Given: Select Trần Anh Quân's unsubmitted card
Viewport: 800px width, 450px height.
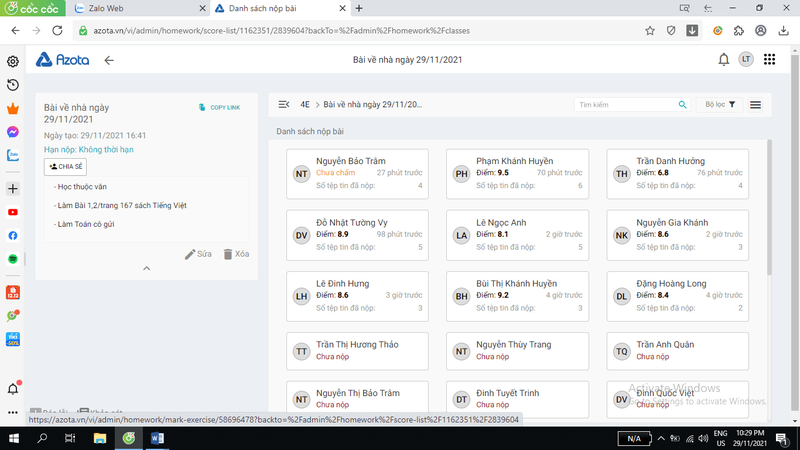Looking at the screenshot, I should click(x=678, y=351).
